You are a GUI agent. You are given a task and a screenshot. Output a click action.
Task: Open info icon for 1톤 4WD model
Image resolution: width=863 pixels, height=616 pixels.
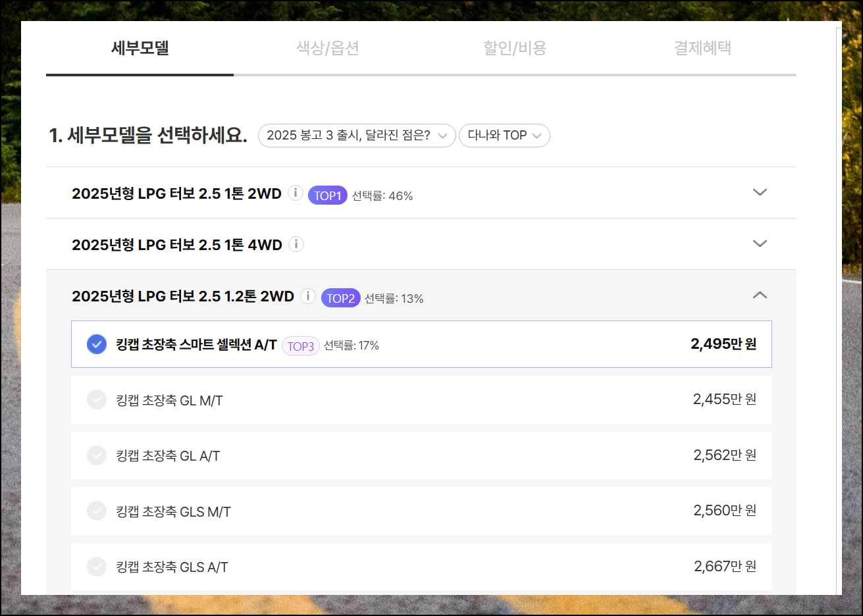point(296,244)
